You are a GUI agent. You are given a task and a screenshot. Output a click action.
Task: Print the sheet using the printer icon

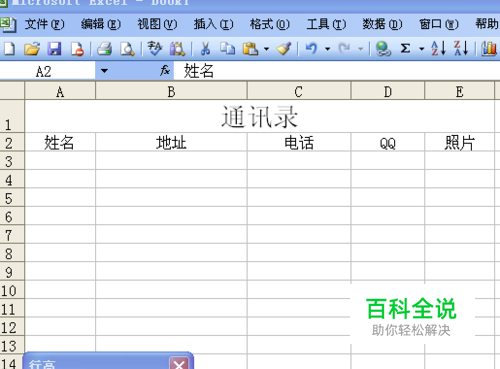(104, 49)
